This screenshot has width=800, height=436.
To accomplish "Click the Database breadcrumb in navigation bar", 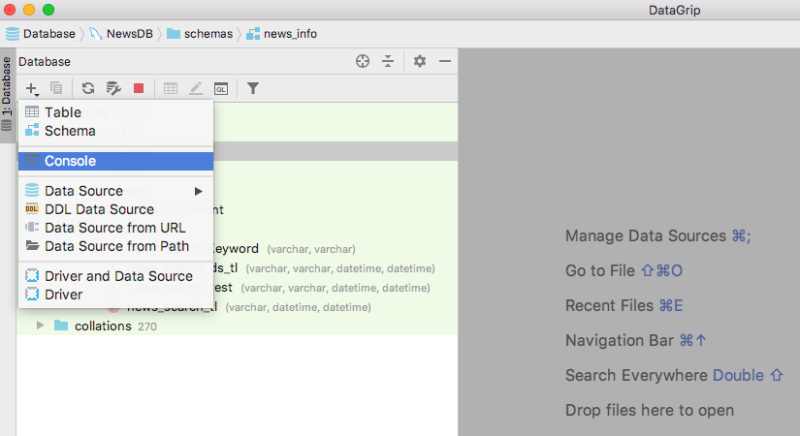I will coord(40,34).
